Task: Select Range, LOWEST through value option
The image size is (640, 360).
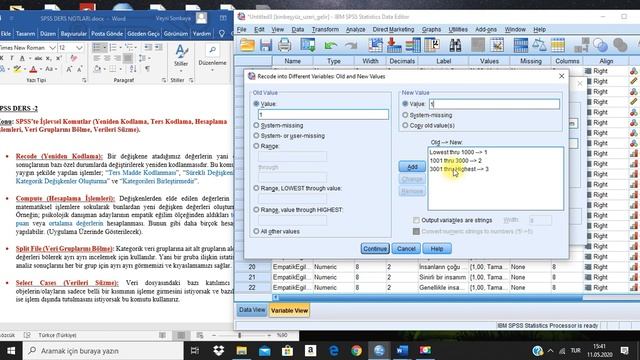Action: (x=256, y=188)
